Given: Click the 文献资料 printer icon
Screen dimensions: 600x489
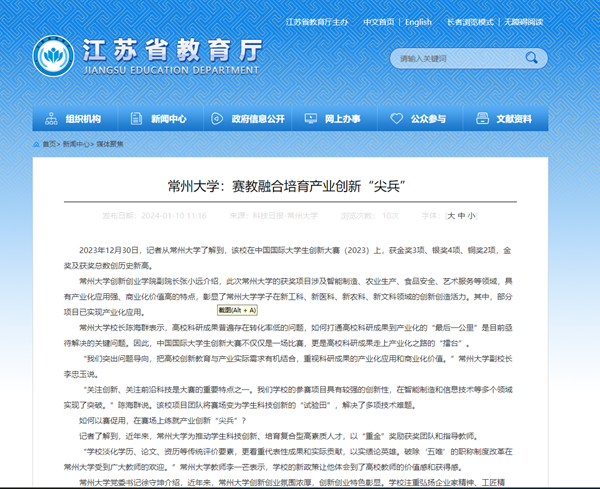Looking at the screenshot, I should pyautogui.click(x=482, y=119).
